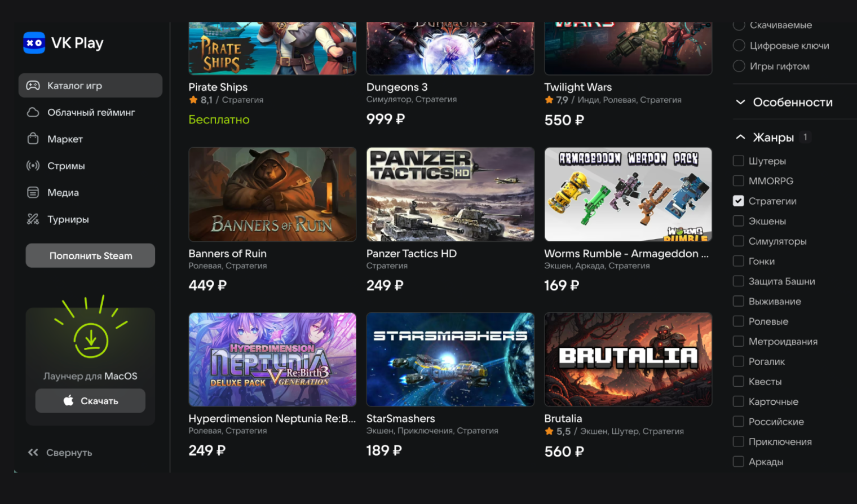
Task: Uncheck the Стратегии genre checkbox
Action: click(738, 201)
